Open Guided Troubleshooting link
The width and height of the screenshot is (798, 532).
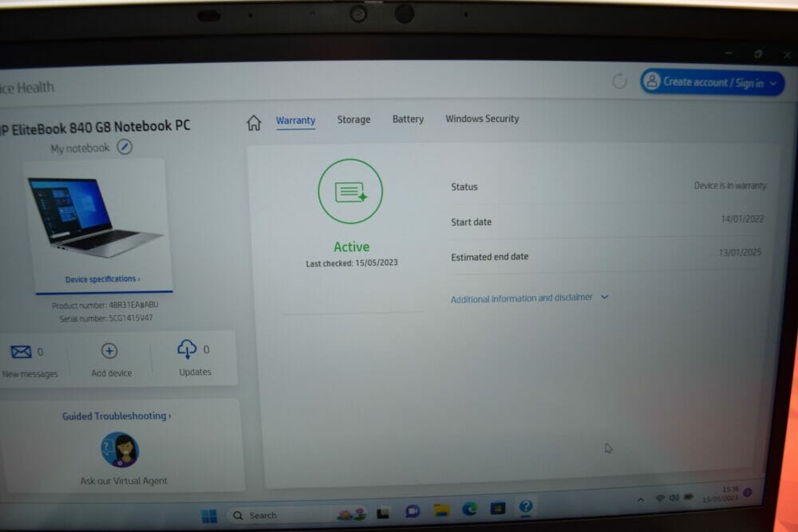[x=117, y=416]
